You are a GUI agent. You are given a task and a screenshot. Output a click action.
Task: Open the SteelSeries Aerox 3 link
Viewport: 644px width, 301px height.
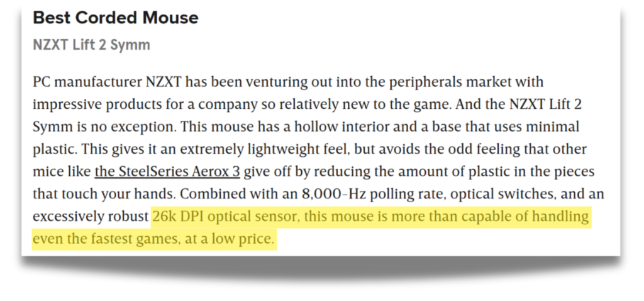click(167, 171)
